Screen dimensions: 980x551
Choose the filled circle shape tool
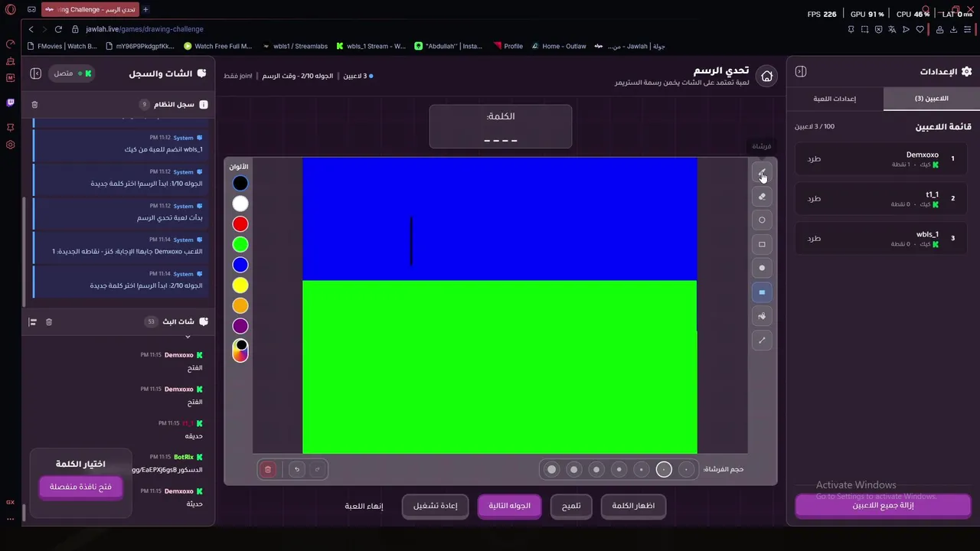coord(762,269)
